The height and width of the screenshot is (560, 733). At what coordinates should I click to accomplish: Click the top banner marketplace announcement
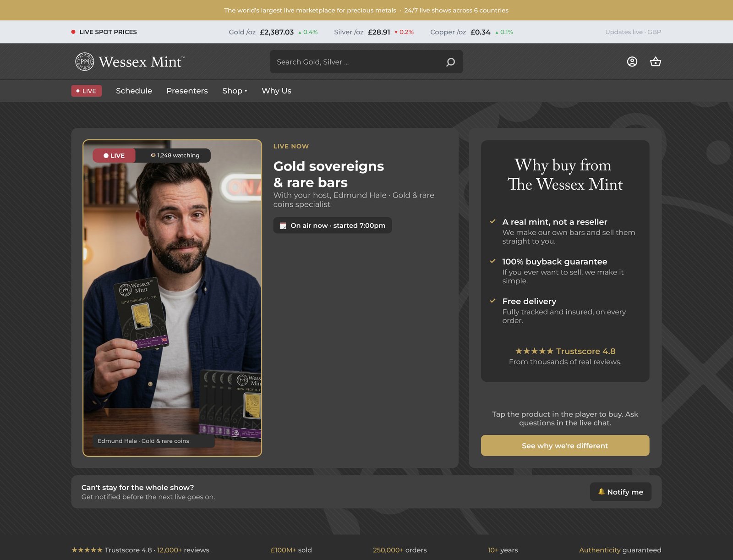tap(366, 10)
